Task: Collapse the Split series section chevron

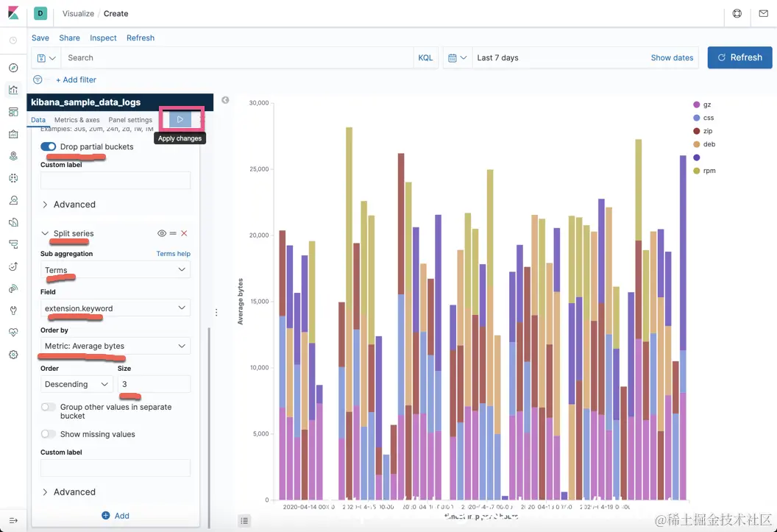Action: pos(45,233)
